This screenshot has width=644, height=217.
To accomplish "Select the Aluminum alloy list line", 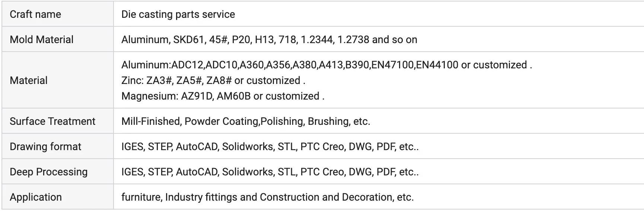I will click(x=326, y=65).
